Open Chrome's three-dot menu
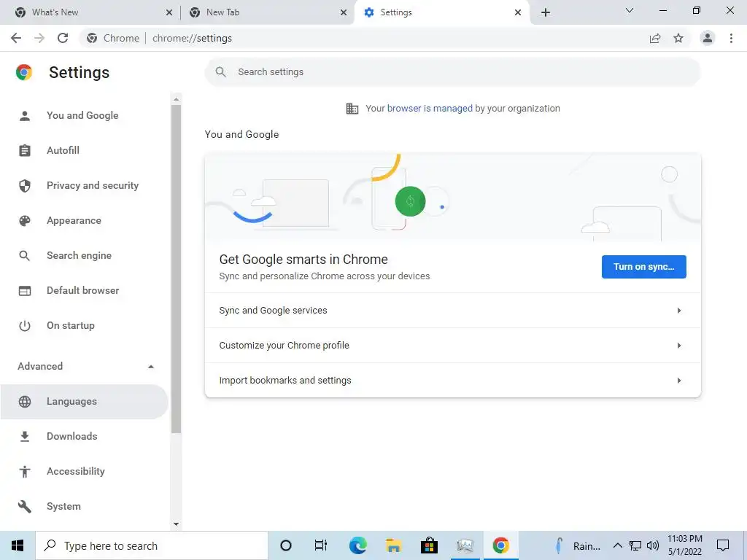Screen dimensions: 747x560 [x=731, y=38]
